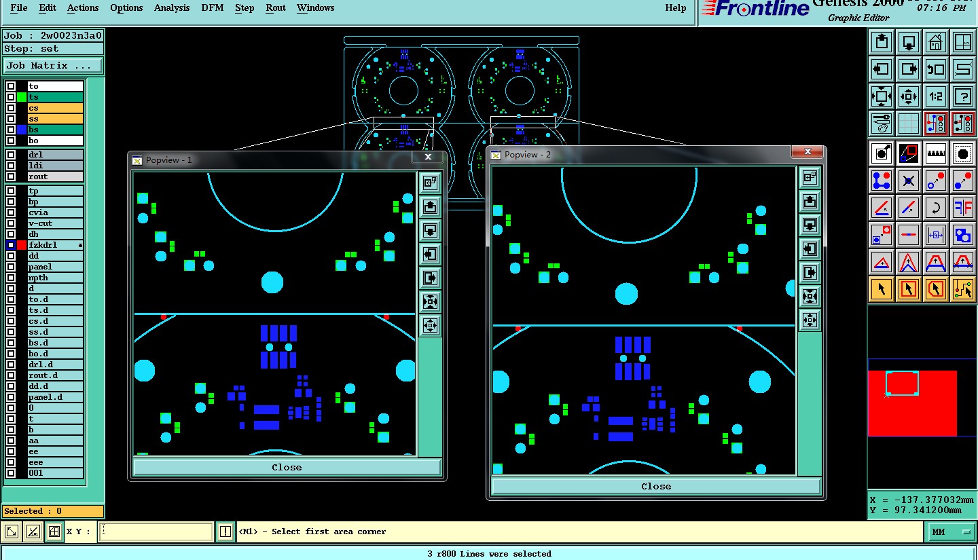Select the cvia layer name

(x=55, y=212)
